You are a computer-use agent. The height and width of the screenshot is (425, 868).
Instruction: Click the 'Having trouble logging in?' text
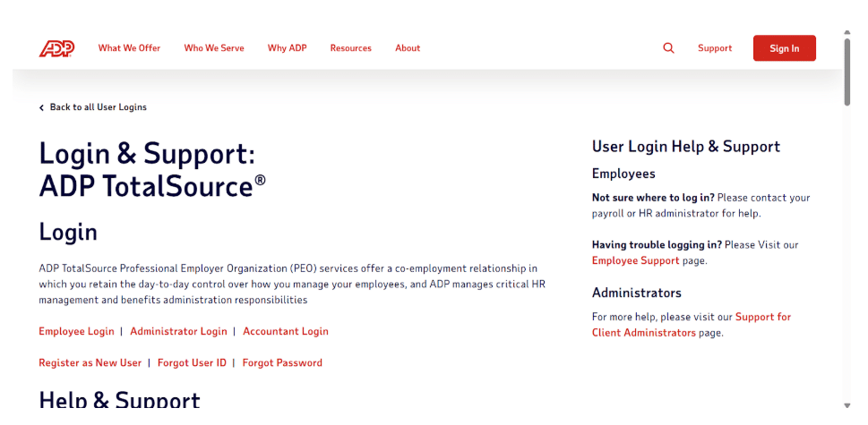point(657,244)
